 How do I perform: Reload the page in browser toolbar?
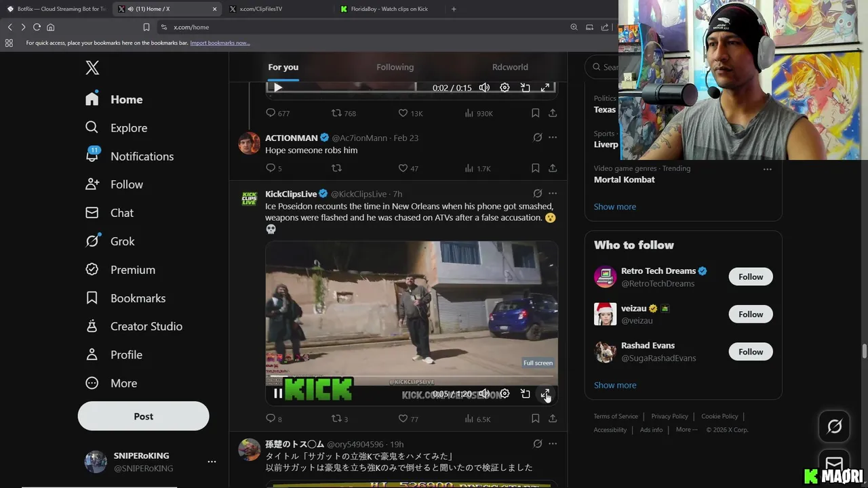coord(37,27)
